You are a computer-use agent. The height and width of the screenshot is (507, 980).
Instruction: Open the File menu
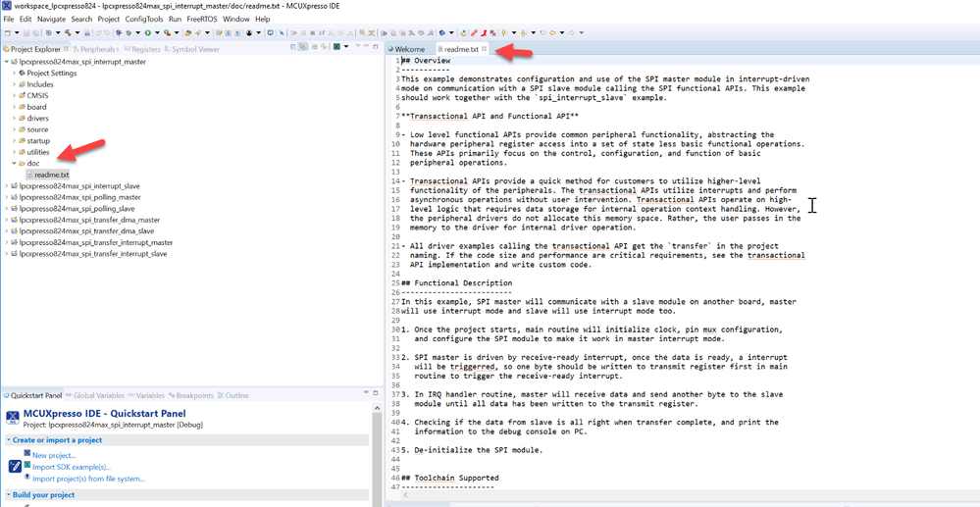point(9,19)
